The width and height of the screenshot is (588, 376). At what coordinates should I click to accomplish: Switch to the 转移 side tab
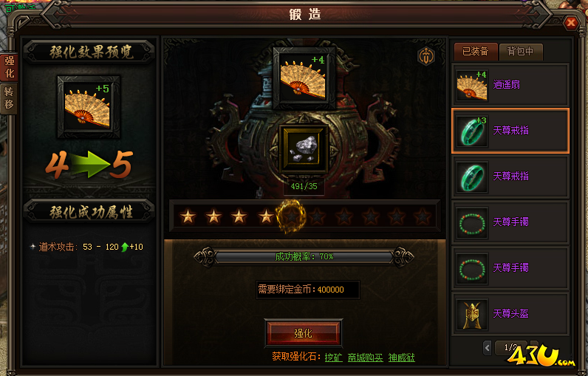pos(9,98)
